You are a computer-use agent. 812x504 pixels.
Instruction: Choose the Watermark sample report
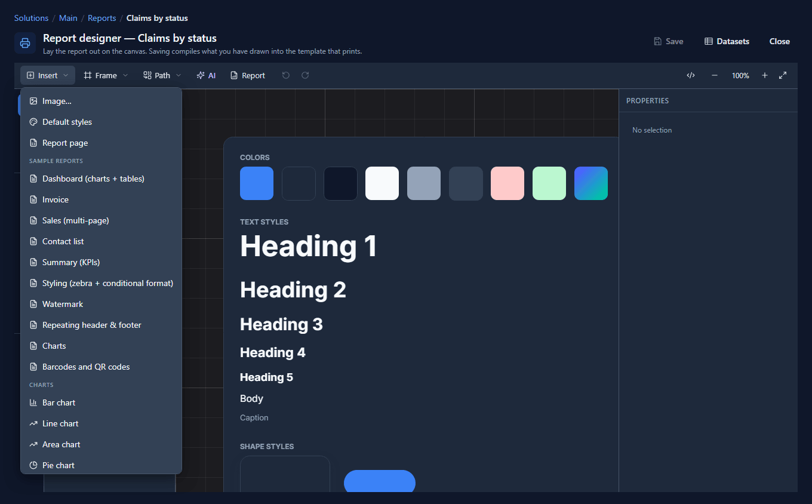[x=101, y=304]
